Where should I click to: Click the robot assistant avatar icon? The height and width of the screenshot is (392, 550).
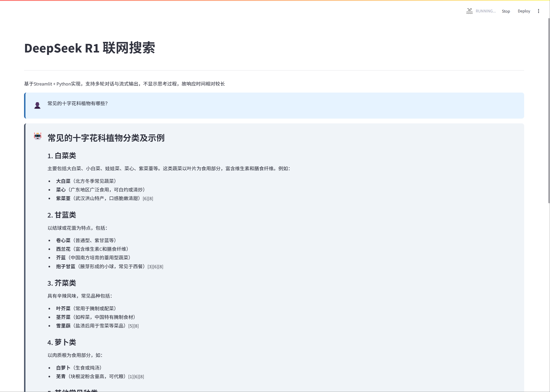coord(38,136)
